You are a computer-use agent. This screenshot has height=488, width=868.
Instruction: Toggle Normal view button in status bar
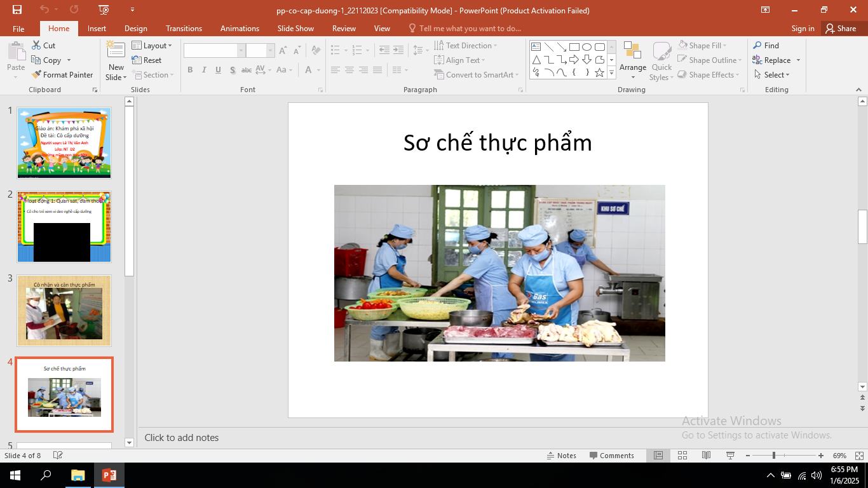pyautogui.click(x=658, y=456)
